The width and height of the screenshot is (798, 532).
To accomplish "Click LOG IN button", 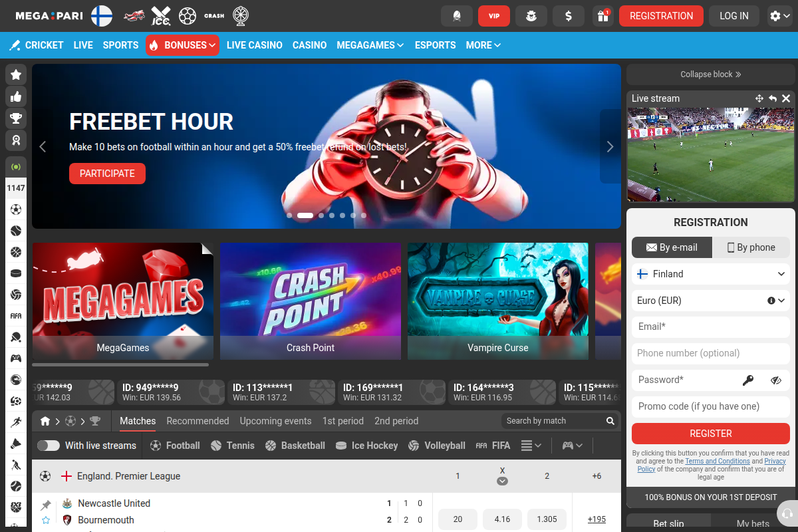I will pos(734,16).
